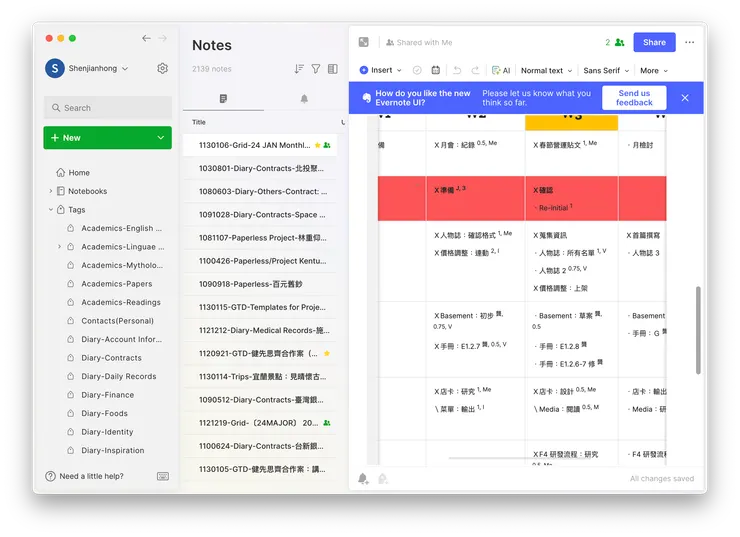Click the Search field
The width and height of the screenshot is (740, 537).
click(x=108, y=108)
